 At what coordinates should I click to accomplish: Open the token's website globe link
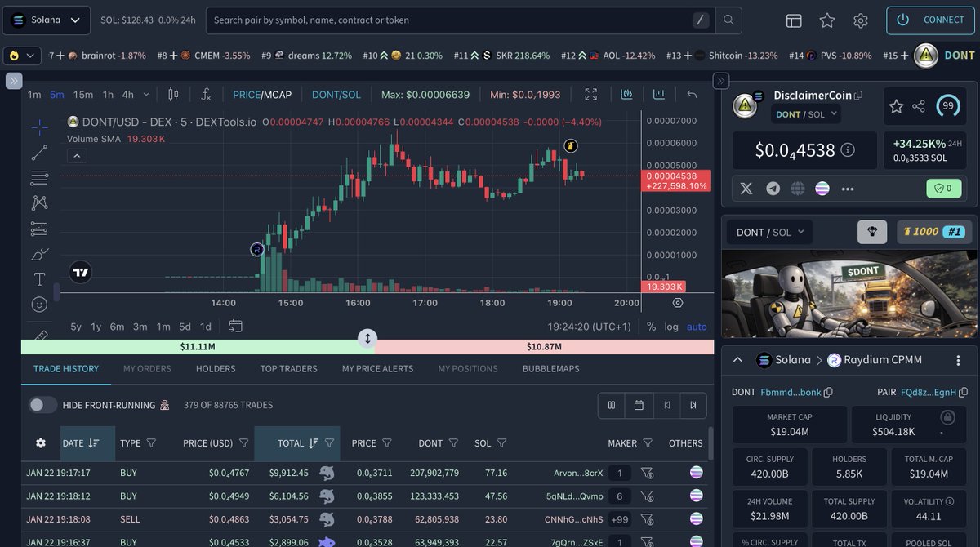pyautogui.click(x=798, y=189)
